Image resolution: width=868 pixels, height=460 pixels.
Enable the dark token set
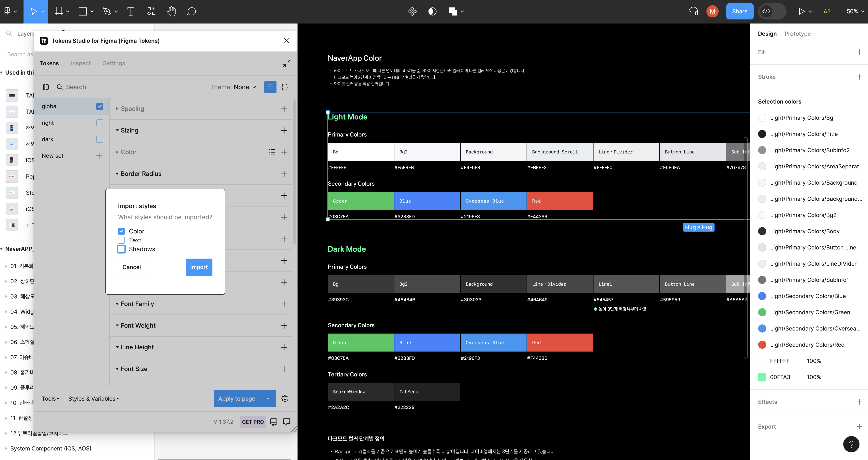coord(100,139)
